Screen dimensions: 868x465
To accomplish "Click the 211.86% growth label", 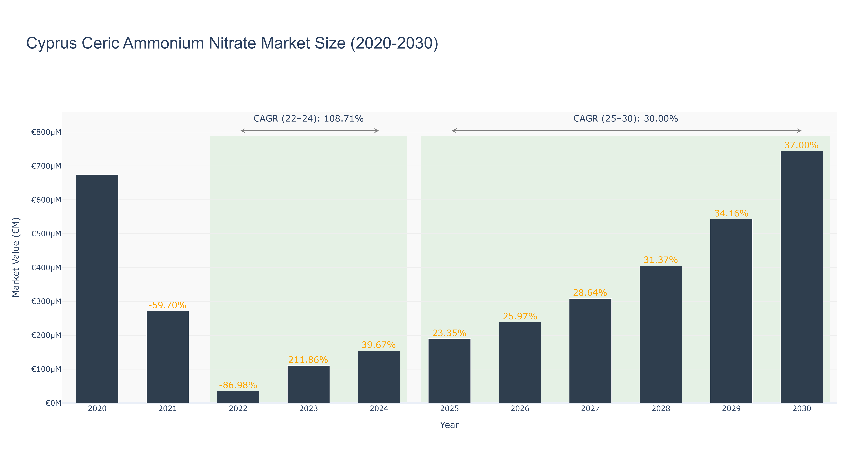I will 308,360.
